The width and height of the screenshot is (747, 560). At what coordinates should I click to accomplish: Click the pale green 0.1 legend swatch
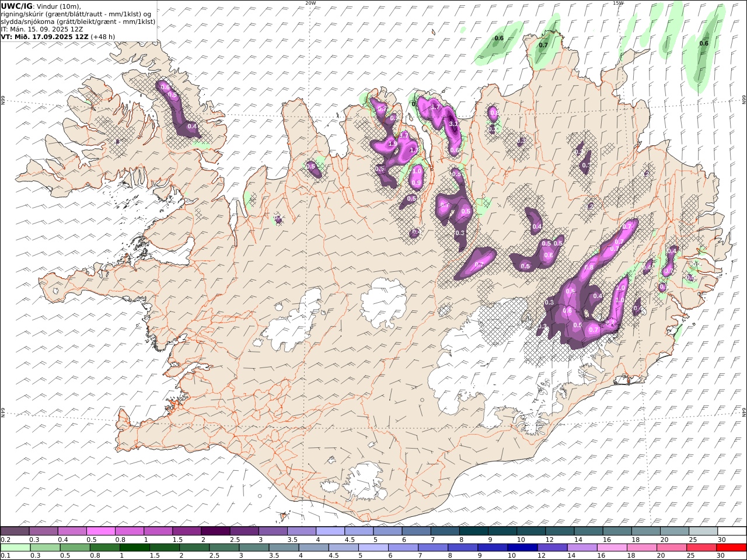point(16,548)
